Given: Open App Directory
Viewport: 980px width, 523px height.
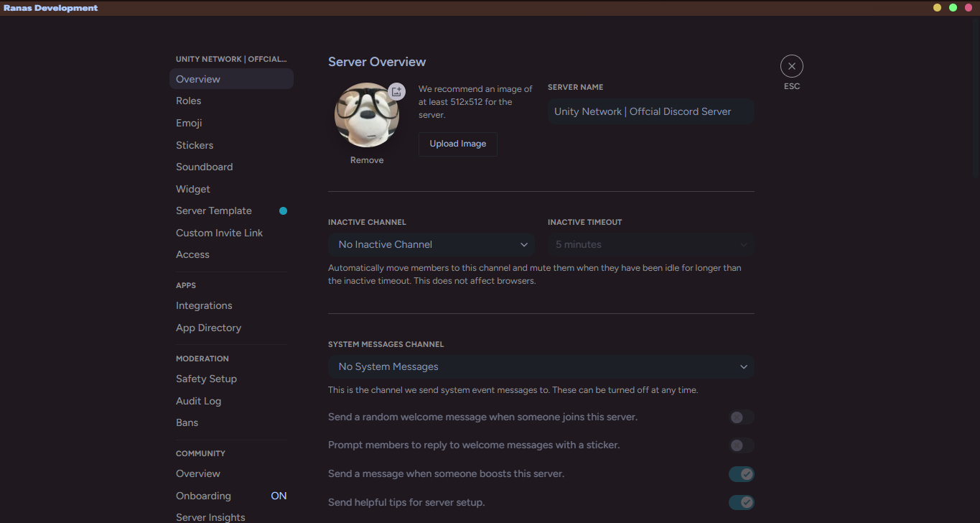Looking at the screenshot, I should tap(231, 328).
